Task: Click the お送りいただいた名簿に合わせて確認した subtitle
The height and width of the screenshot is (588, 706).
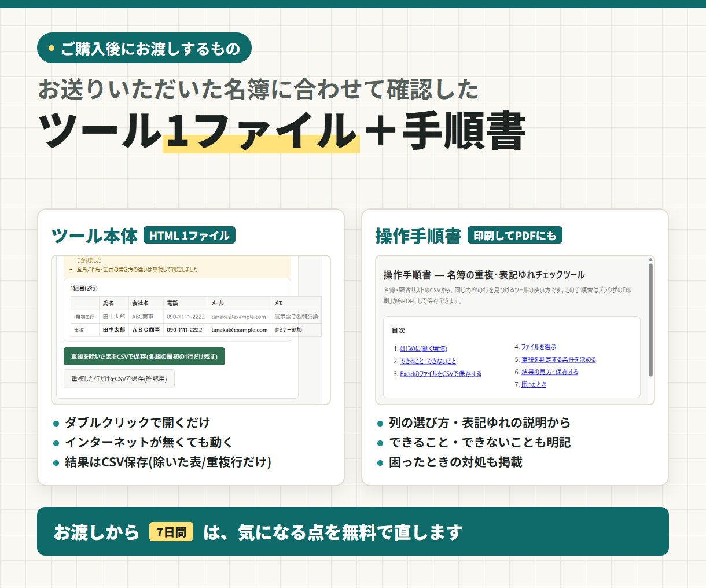Action: coord(258,90)
